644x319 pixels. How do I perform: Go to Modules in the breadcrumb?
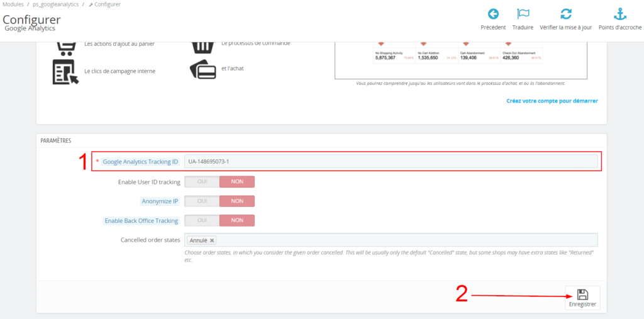[x=13, y=4]
